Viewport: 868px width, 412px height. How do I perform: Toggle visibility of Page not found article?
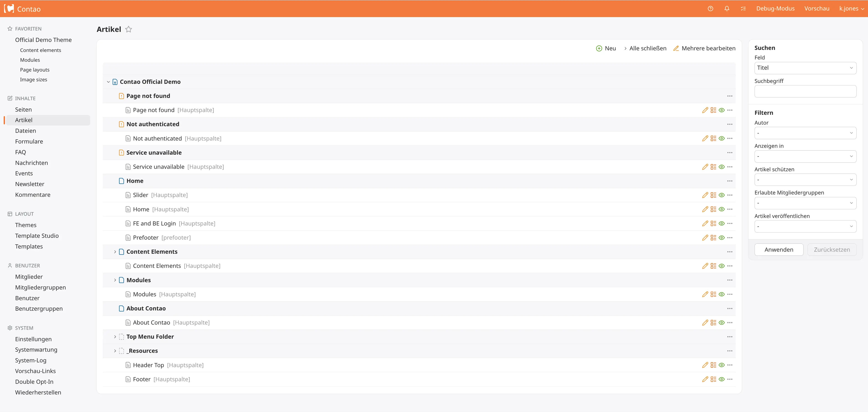pos(721,110)
